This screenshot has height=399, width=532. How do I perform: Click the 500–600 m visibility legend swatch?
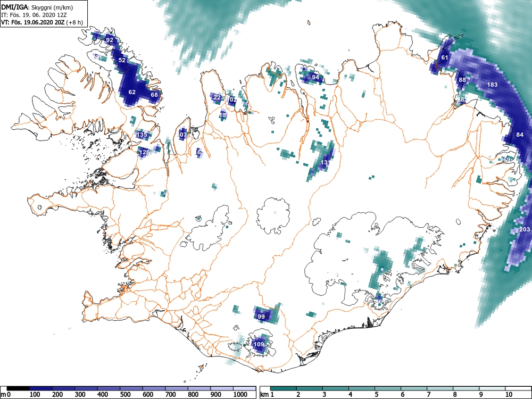(x=131, y=388)
